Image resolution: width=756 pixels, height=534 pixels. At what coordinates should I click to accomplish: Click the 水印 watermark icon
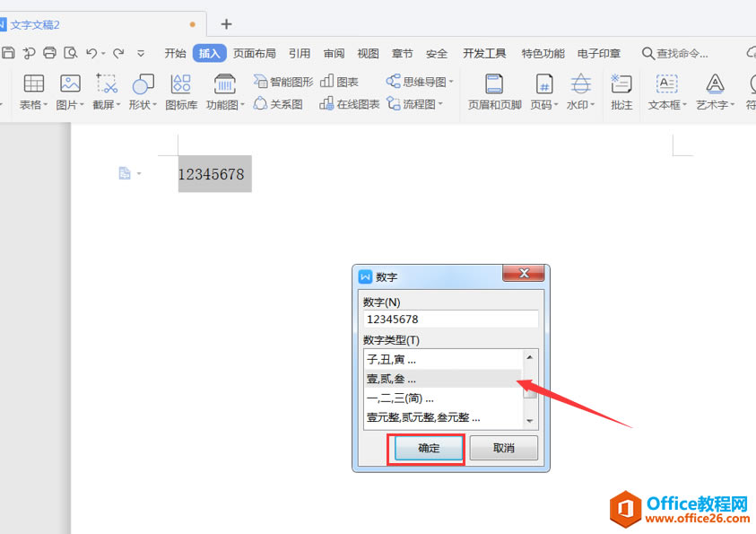tap(580, 84)
